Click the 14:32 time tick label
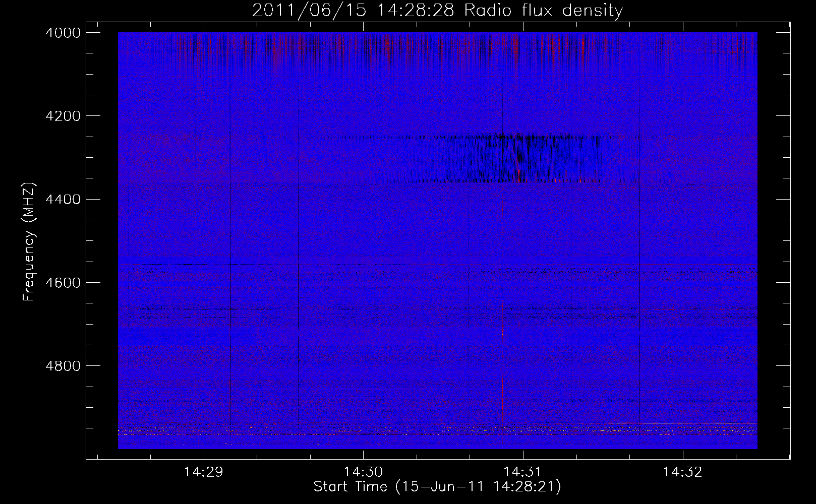Screen dimensions: 816x504 point(682,472)
